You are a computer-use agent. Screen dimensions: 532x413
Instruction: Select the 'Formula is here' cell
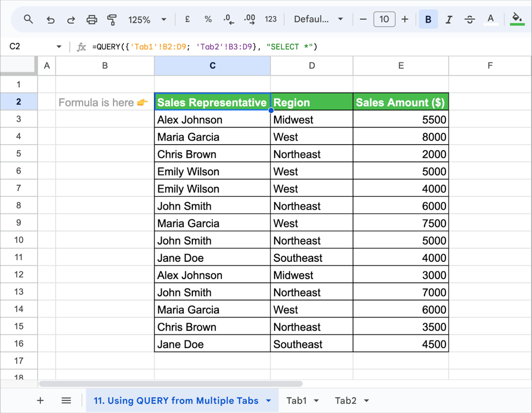click(105, 102)
